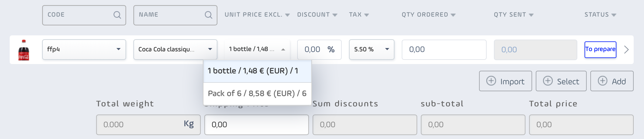Sort by STATUS column arrow
Screen dimensions: 644x139
tap(614, 15)
